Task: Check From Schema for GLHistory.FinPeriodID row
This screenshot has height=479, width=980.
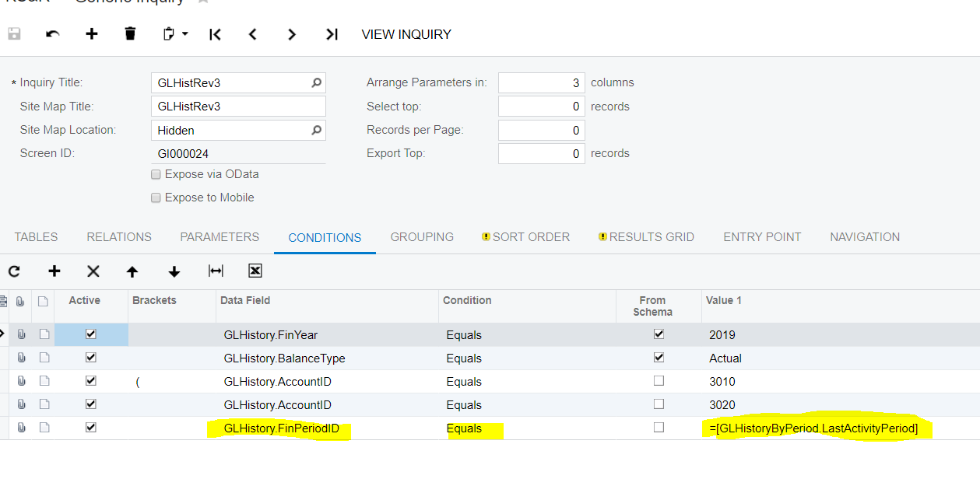Action: (659, 428)
